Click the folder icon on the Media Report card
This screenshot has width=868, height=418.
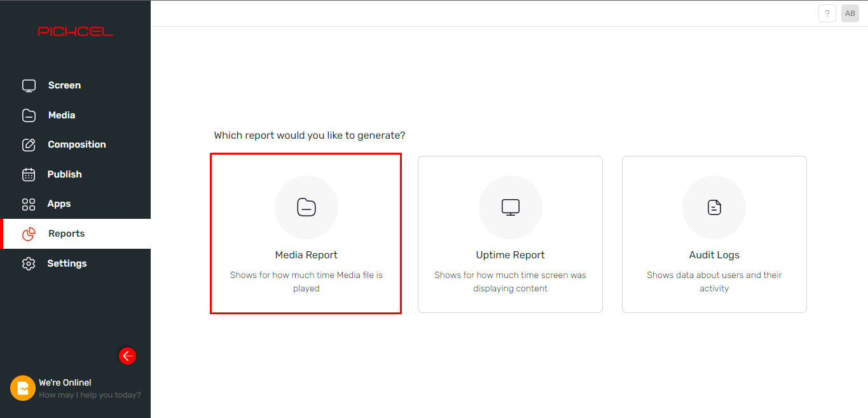(x=306, y=207)
